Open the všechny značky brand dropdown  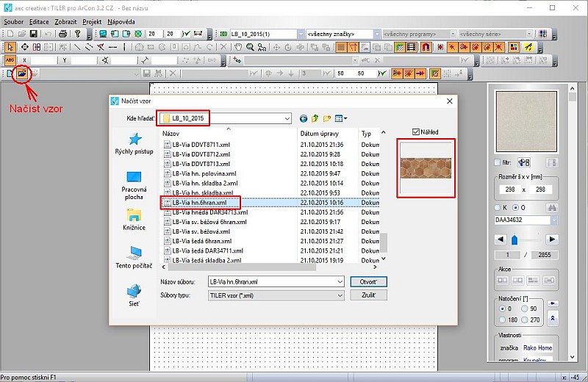click(x=376, y=34)
